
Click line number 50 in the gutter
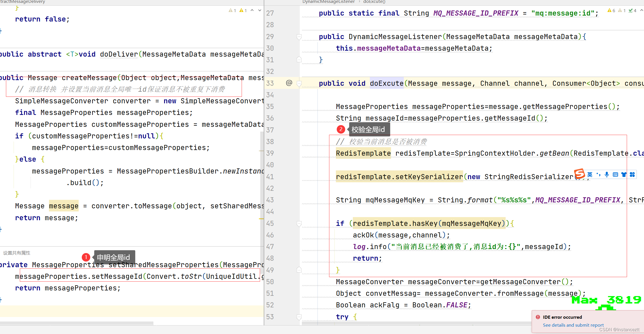point(270,282)
